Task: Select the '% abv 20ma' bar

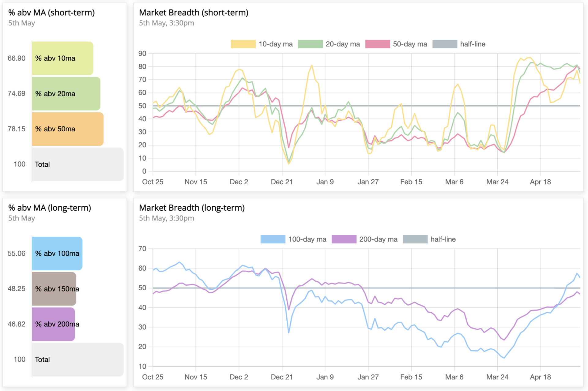Action: click(66, 94)
